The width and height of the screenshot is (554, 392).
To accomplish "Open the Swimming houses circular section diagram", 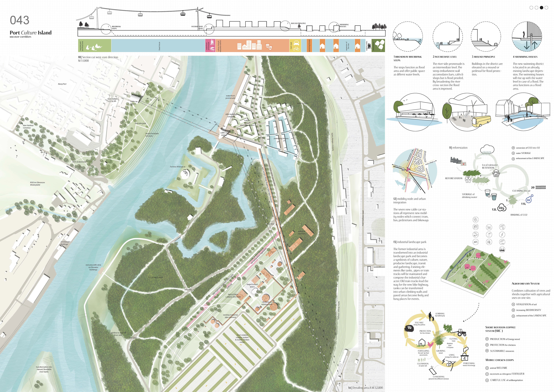I will click(527, 36).
